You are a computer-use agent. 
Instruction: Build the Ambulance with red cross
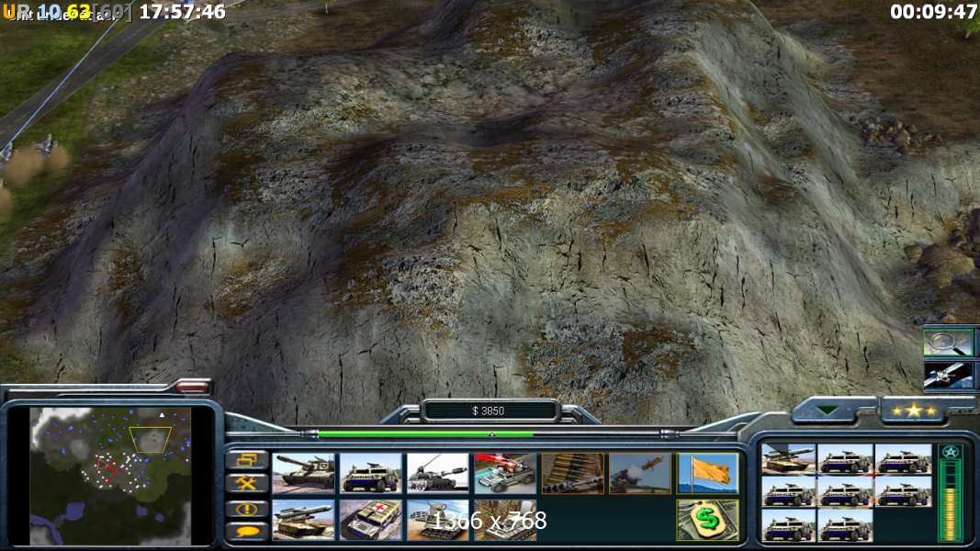coord(371,519)
